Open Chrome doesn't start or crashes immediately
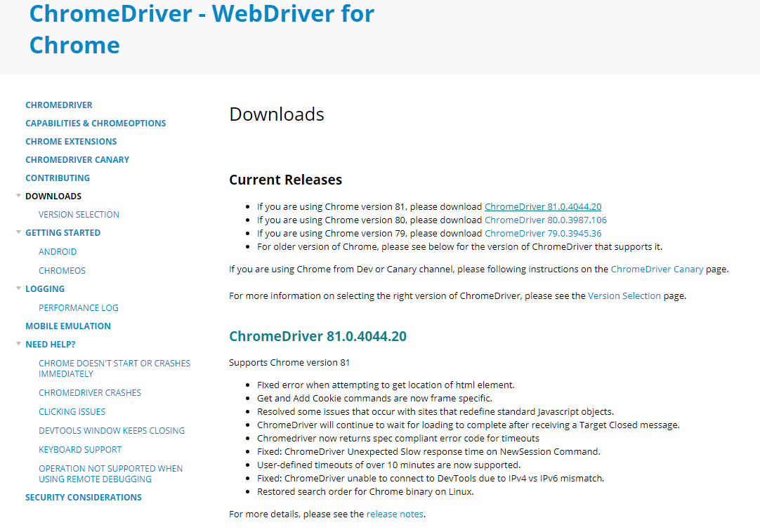 point(114,368)
